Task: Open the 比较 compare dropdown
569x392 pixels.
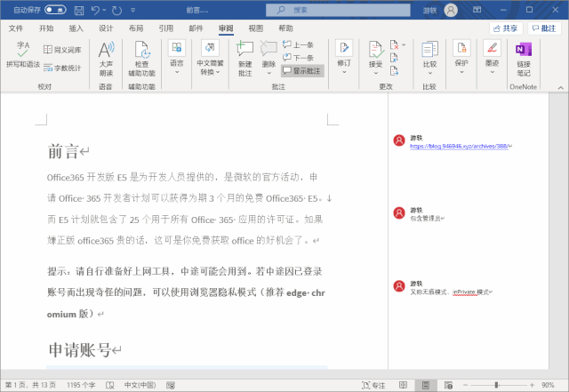Action: click(x=429, y=58)
